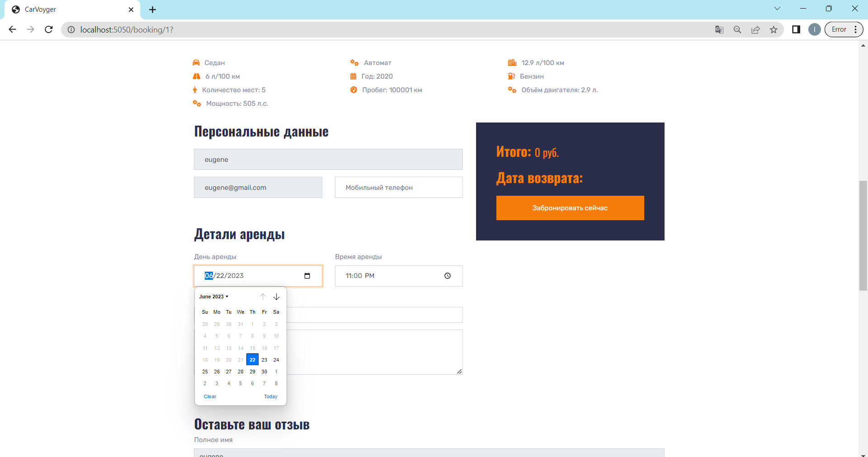The height and width of the screenshot is (457, 868).
Task: Open the tab search chevron
Action: 777,9
